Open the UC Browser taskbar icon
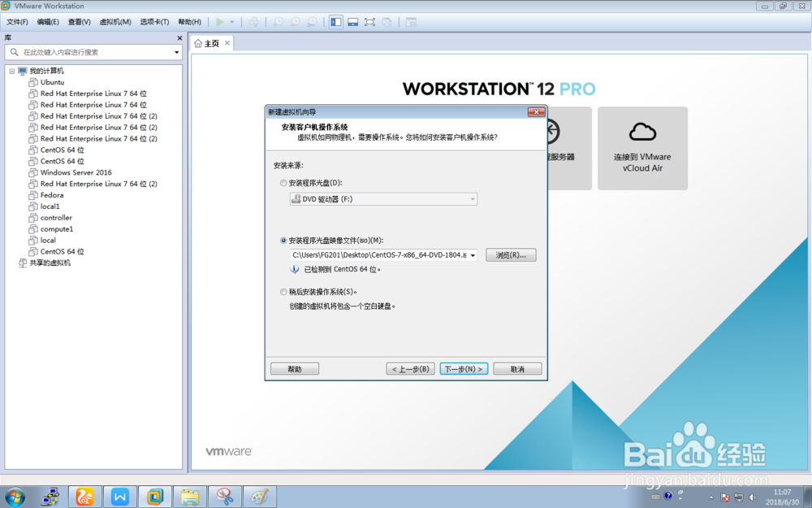Viewport: 812px width, 508px height. (x=85, y=497)
